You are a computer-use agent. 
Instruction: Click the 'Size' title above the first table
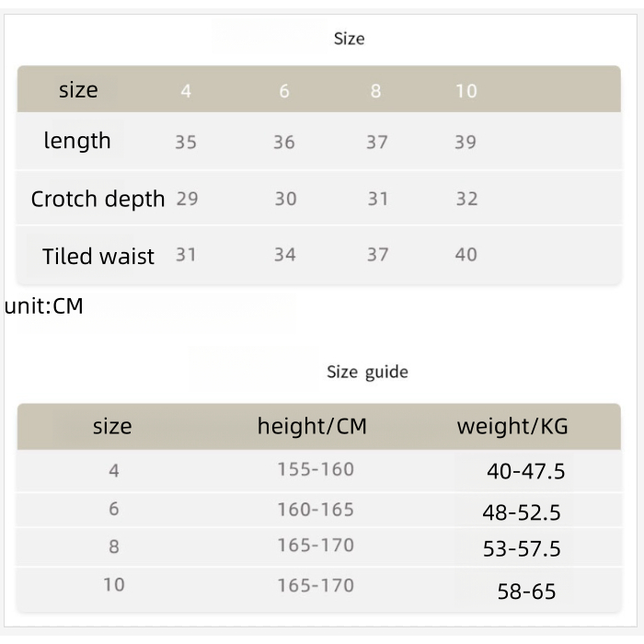(x=349, y=39)
